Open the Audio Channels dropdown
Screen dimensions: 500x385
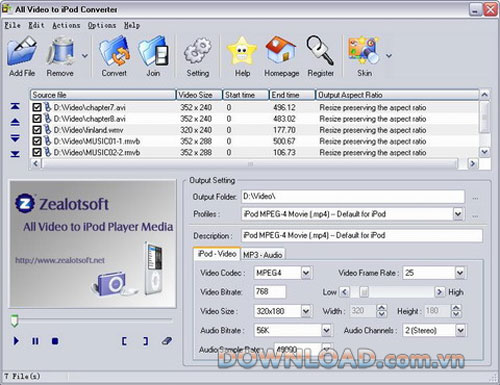point(460,330)
